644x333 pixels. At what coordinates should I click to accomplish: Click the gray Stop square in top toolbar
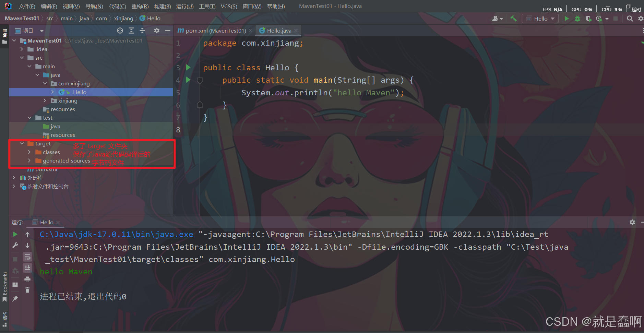[x=616, y=19]
